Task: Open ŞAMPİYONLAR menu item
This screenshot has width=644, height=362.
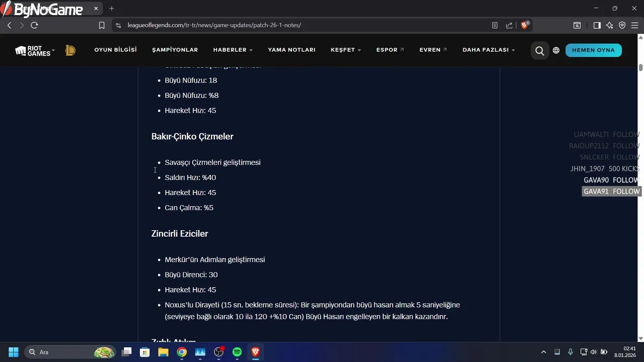Action: (x=175, y=50)
